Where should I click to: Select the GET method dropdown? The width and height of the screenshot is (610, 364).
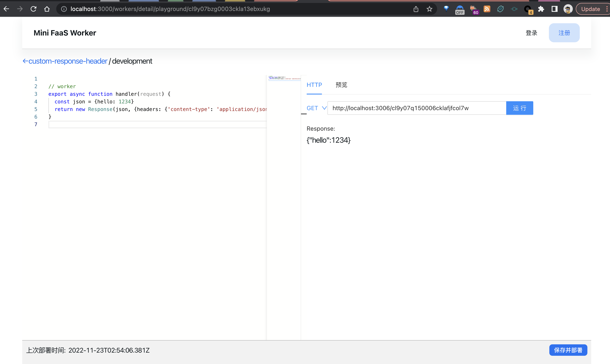click(x=316, y=108)
